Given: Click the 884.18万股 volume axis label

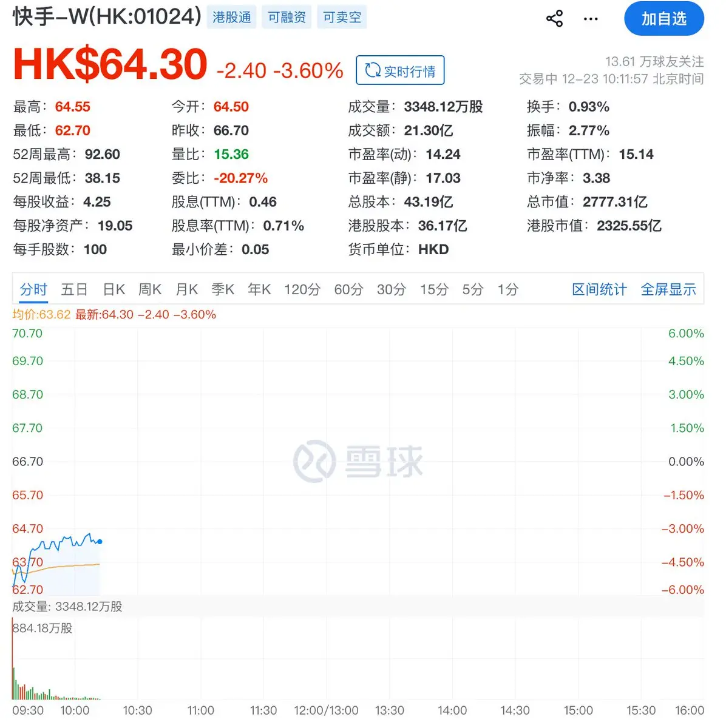Looking at the screenshot, I should tap(42, 628).
